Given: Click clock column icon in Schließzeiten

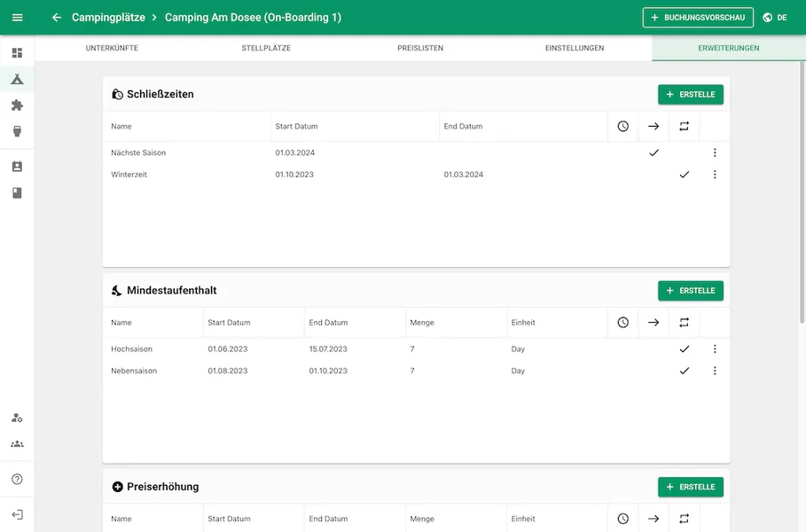Looking at the screenshot, I should pyautogui.click(x=623, y=127).
